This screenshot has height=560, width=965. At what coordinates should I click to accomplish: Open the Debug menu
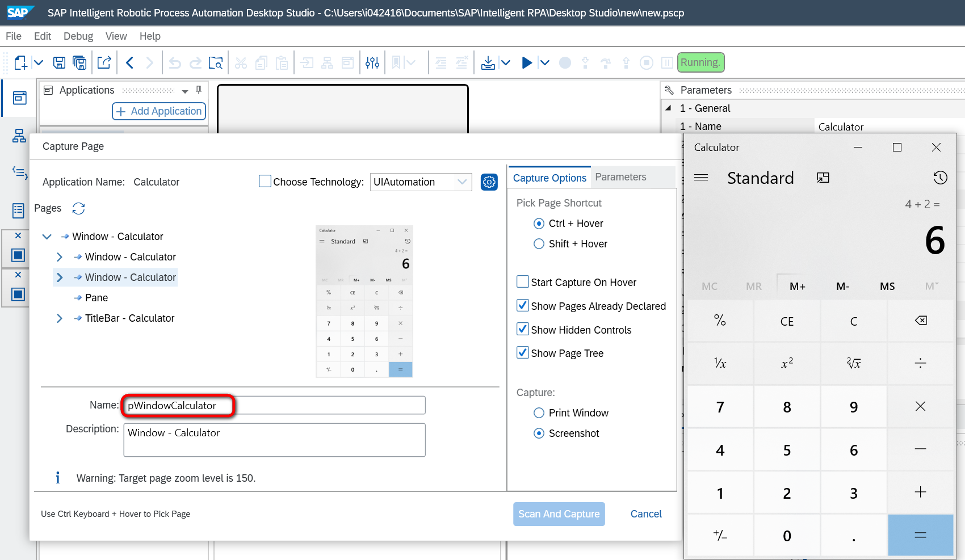(78, 36)
